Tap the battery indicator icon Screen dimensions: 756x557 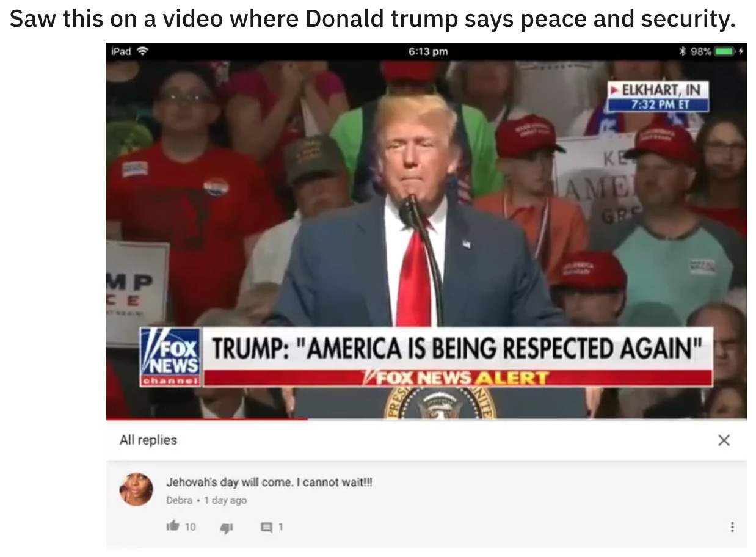[726, 52]
